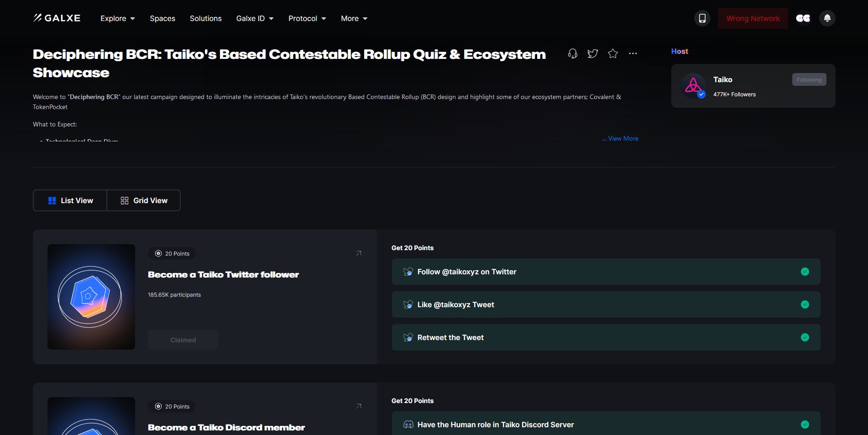Image resolution: width=868 pixels, height=435 pixels.
Task: Open the mobile app phone icon
Action: pyautogui.click(x=702, y=18)
